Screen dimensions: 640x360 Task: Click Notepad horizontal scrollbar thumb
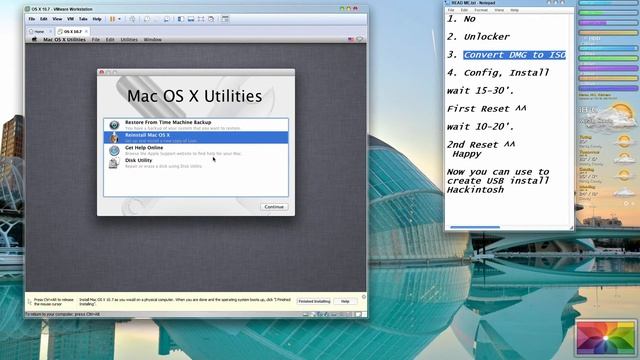pos(475,227)
